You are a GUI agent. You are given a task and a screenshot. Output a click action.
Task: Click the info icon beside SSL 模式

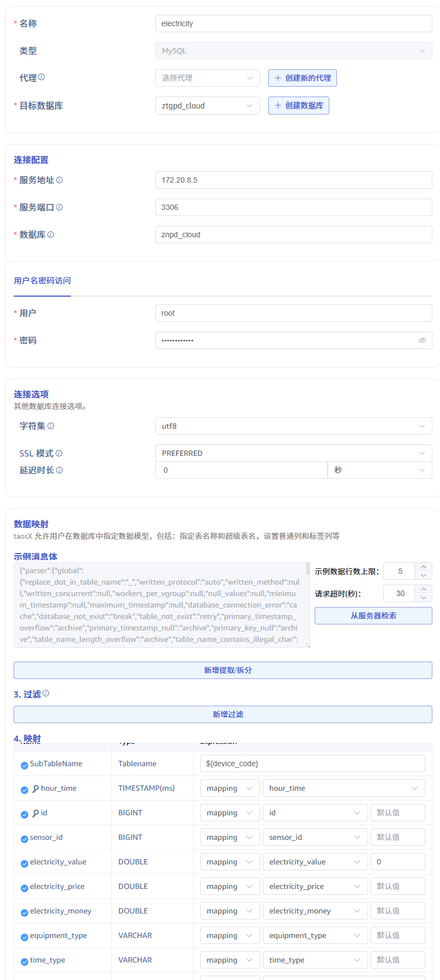pyautogui.click(x=59, y=453)
